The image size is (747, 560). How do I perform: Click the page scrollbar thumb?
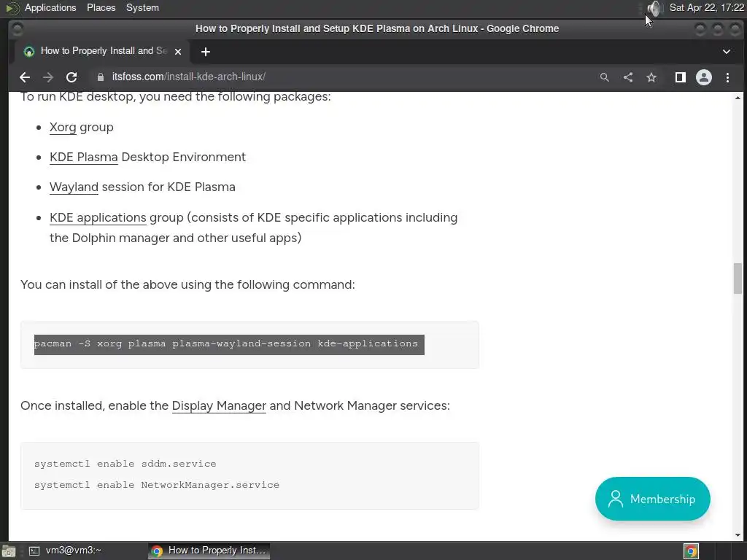click(x=738, y=279)
